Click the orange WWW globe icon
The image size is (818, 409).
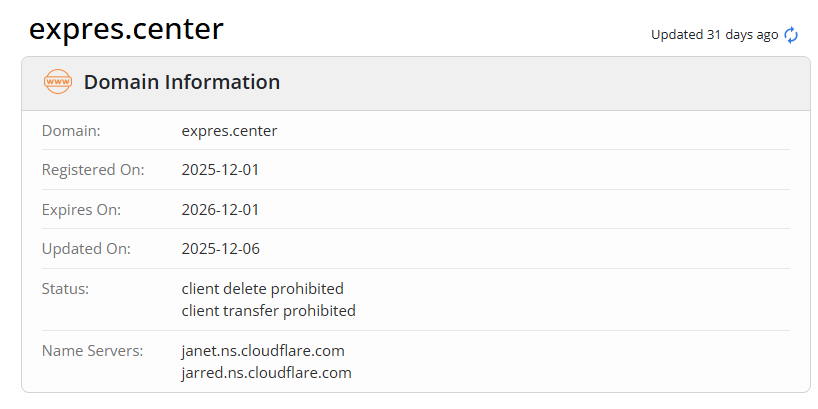point(58,82)
